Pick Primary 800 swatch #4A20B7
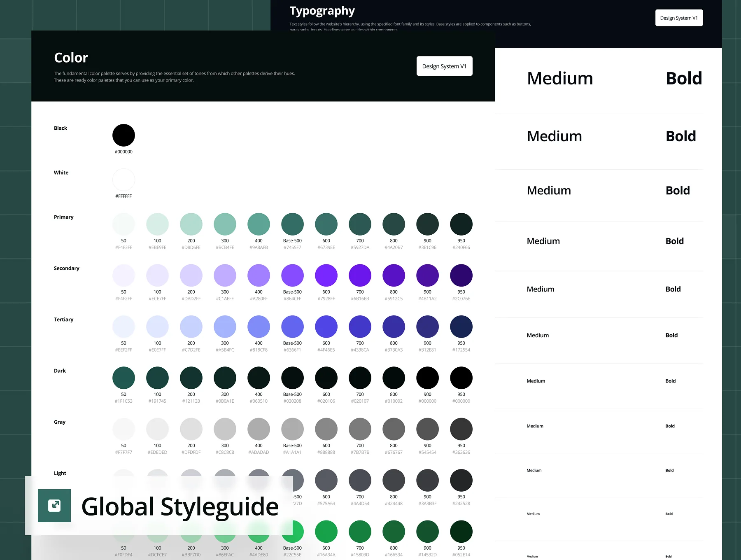Image resolution: width=741 pixels, height=560 pixels. point(394,224)
